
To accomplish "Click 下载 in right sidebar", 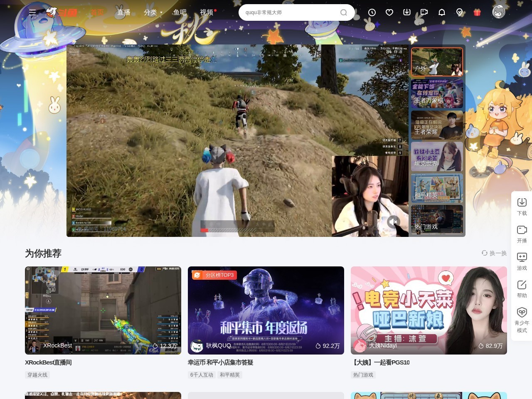I will point(522,207).
